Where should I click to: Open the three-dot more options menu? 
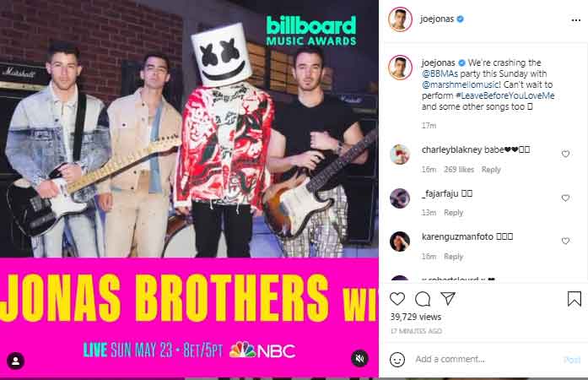[x=576, y=20]
